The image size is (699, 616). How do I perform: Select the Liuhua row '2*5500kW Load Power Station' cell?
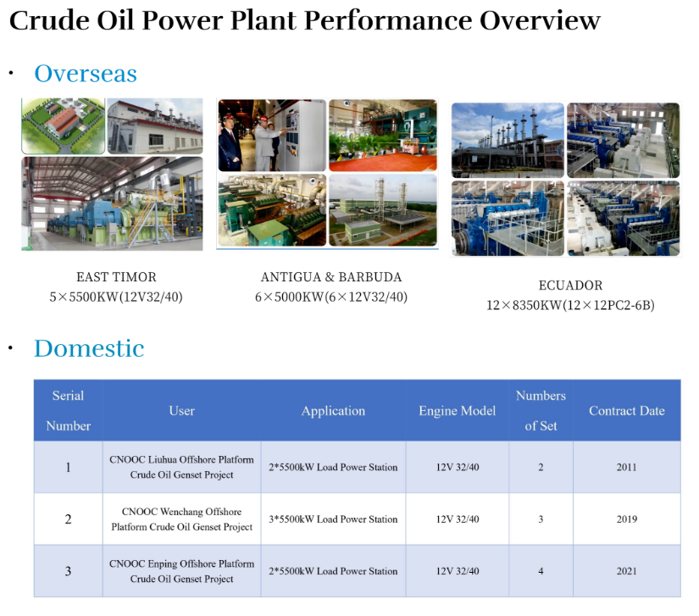pyautogui.click(x=334, y=467)
